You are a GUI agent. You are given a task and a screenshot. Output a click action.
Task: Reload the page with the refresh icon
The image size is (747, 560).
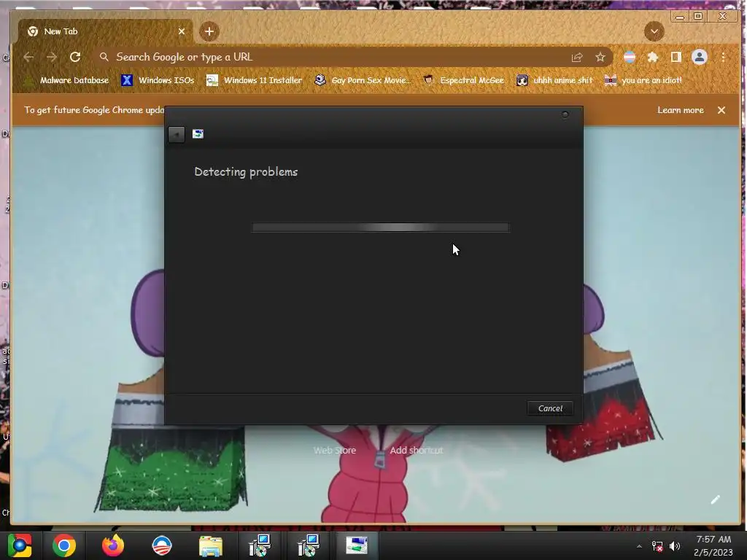pyautogui.click(x=75, y=57)
